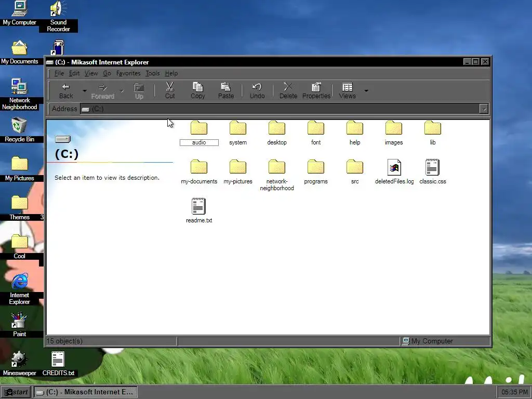532x399 pixels.
Task: Select the src folder
Action: tap(355, 172)
